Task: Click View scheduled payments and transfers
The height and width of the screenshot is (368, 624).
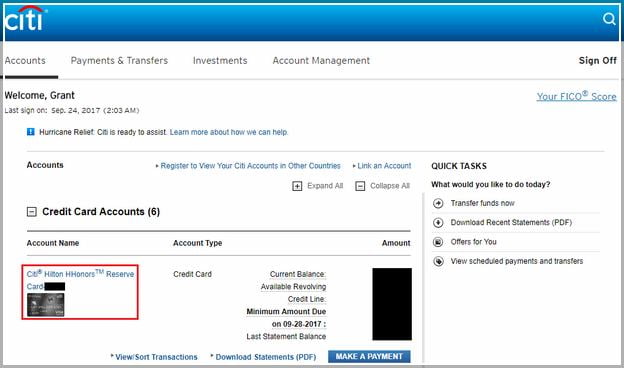Action: tap(517, 261)
